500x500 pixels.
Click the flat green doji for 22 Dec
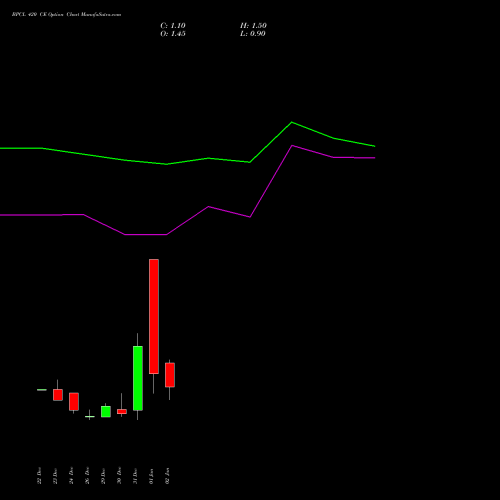42,390
